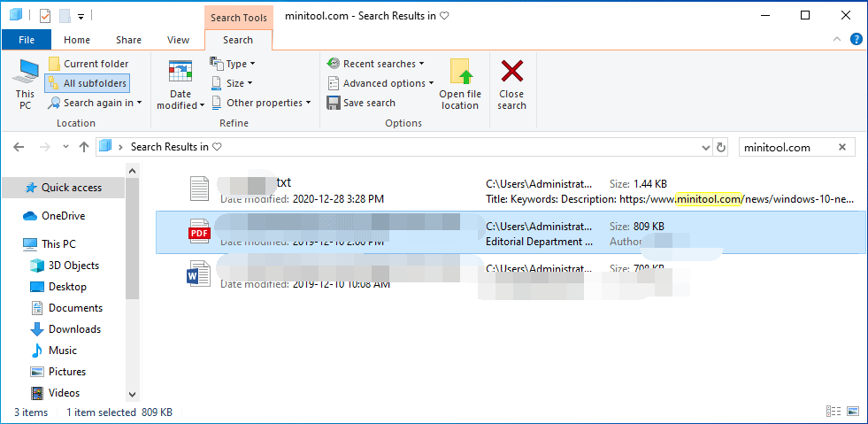The width and height of the screenshot is (868, 424).
Task: Switch to the View ribbon tab
Action: (178, 40)
